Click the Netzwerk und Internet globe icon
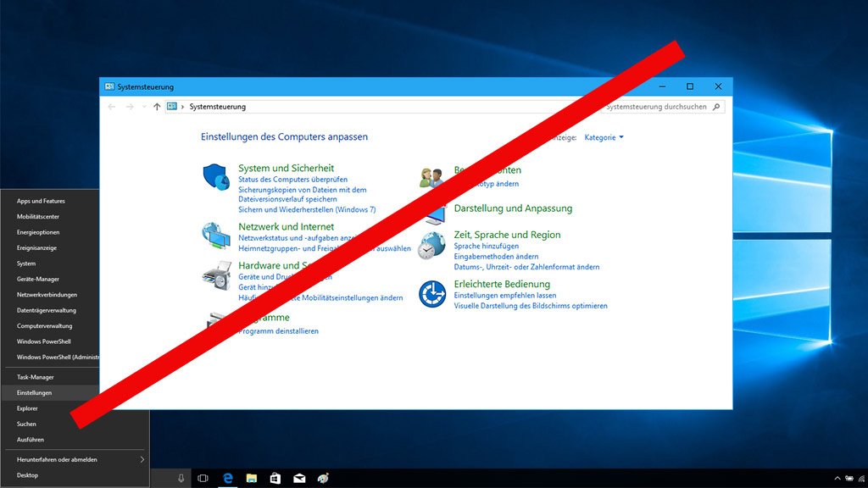This screenshot has width=868, height=488. coord(216,236)
